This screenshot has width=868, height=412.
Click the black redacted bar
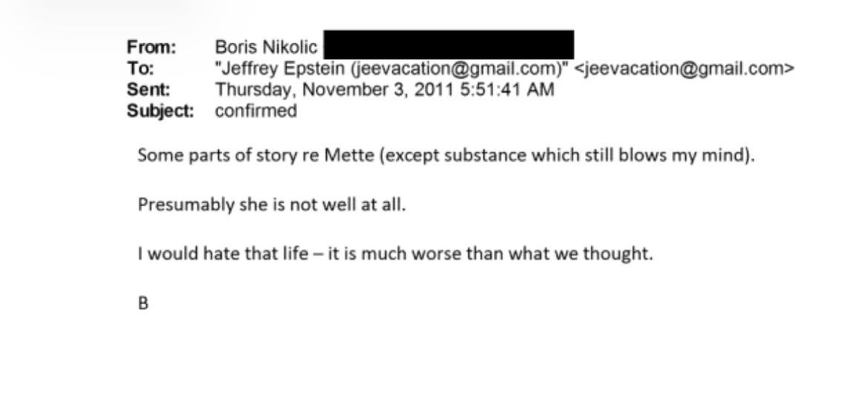[448, 46]
